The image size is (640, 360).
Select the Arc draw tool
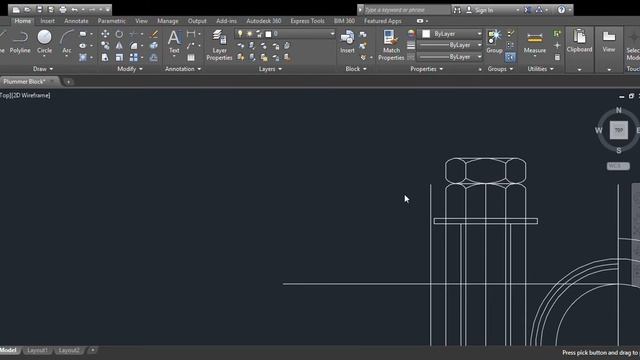67,42
